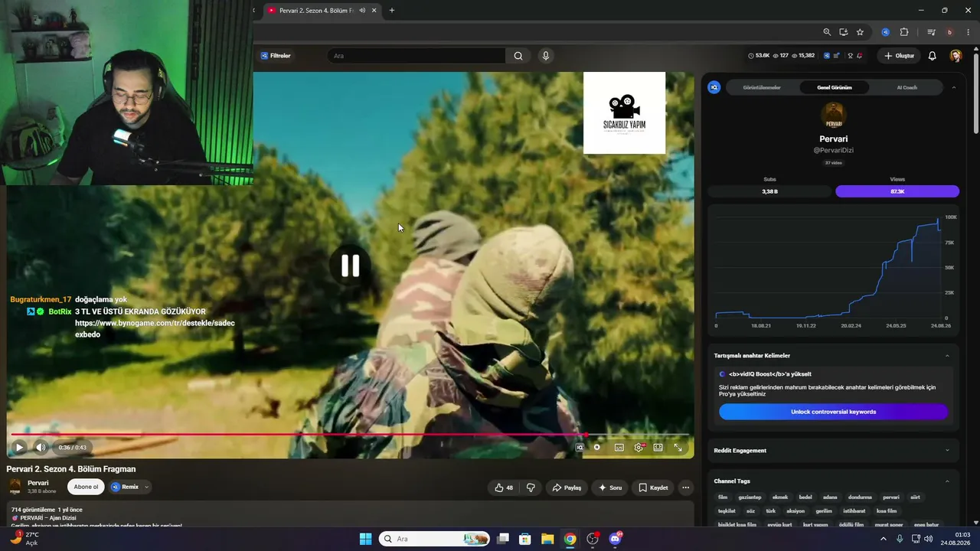Open Discord from the taskbar
The height and width of the screenshot is (551, 980).
tap(615, 539)
